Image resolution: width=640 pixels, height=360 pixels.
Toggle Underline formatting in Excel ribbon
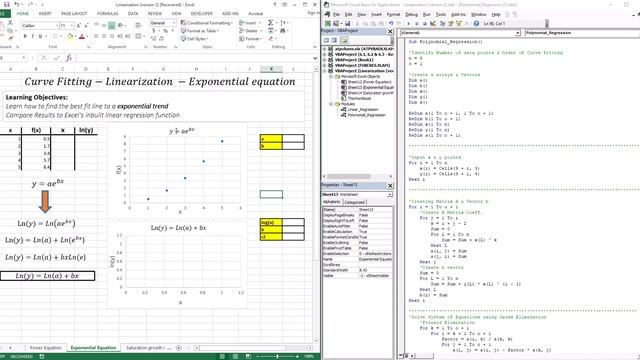40,36
